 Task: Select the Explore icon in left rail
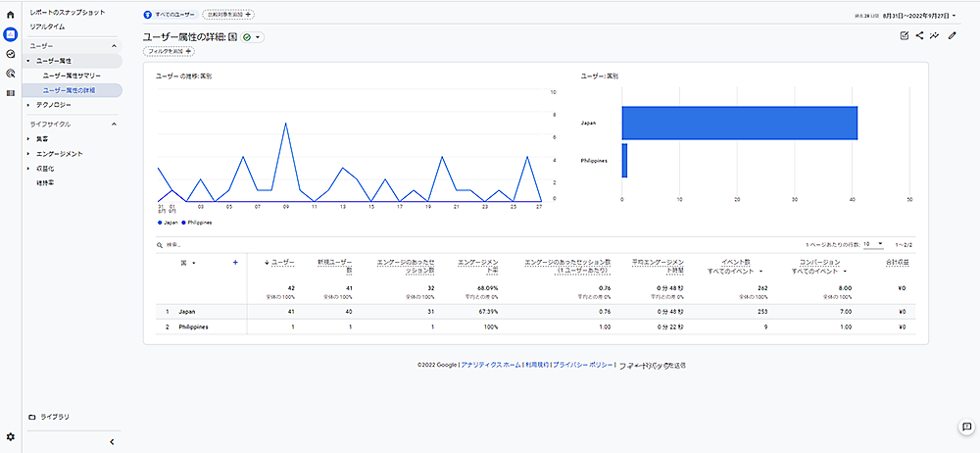pos(11,53)
